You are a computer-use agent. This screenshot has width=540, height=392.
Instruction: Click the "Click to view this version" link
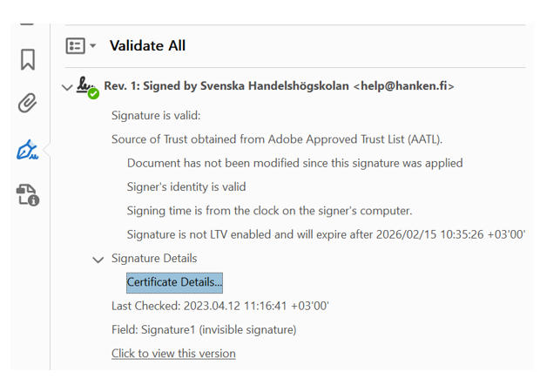[x=173, y=353]
